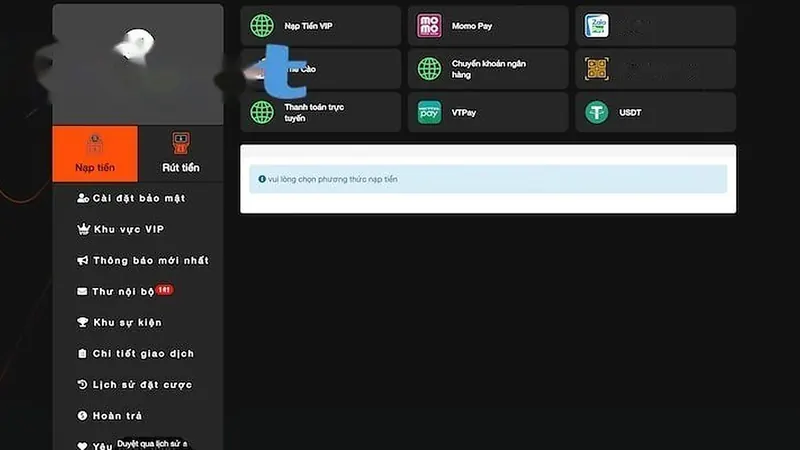
Task: Choose the Momo Pay logo icon
Action: point(429,26)
